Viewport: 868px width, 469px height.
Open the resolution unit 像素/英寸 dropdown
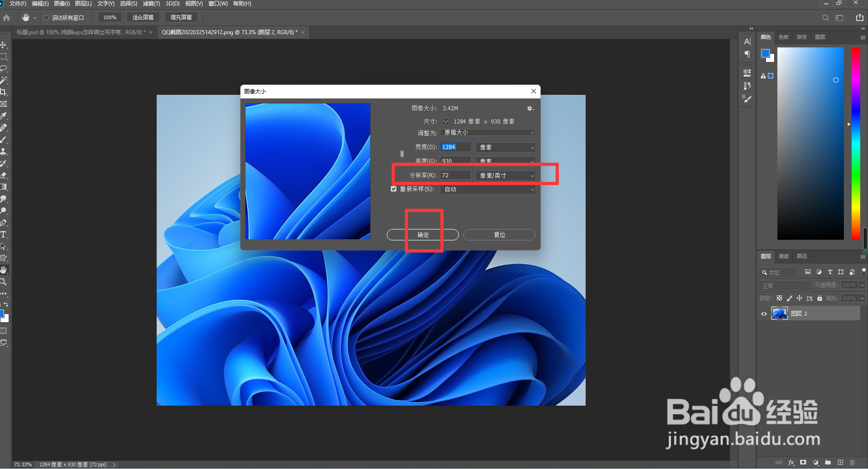click(x=505, y=175)
